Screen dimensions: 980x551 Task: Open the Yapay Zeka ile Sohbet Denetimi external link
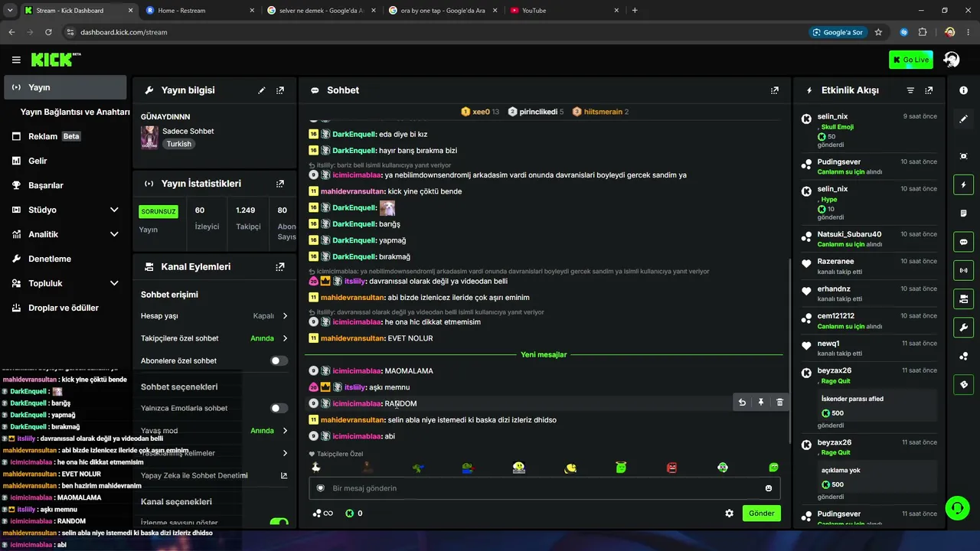click(x=284, y=476)
